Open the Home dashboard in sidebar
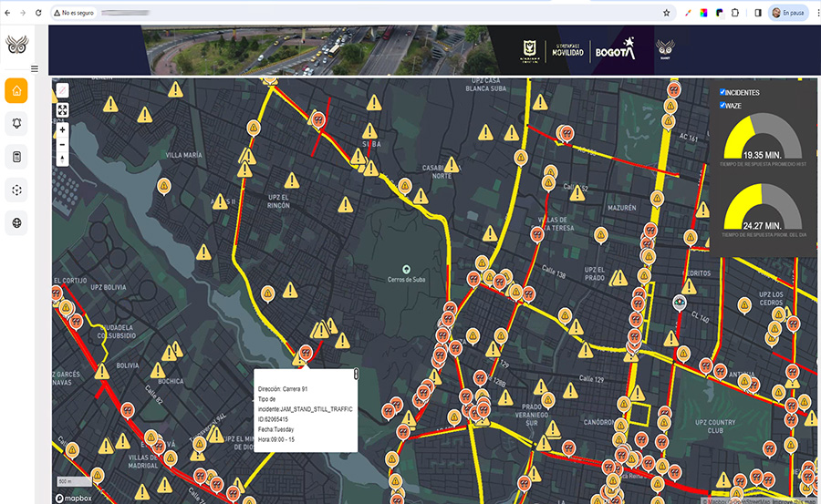821x504 pixels. tap(16, 90)
